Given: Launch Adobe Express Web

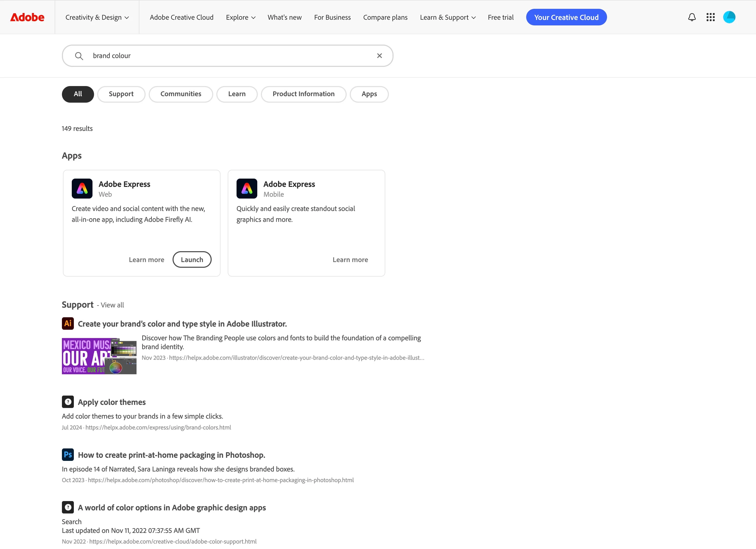Looking at the screenshot, I should [x=192, y=260].
